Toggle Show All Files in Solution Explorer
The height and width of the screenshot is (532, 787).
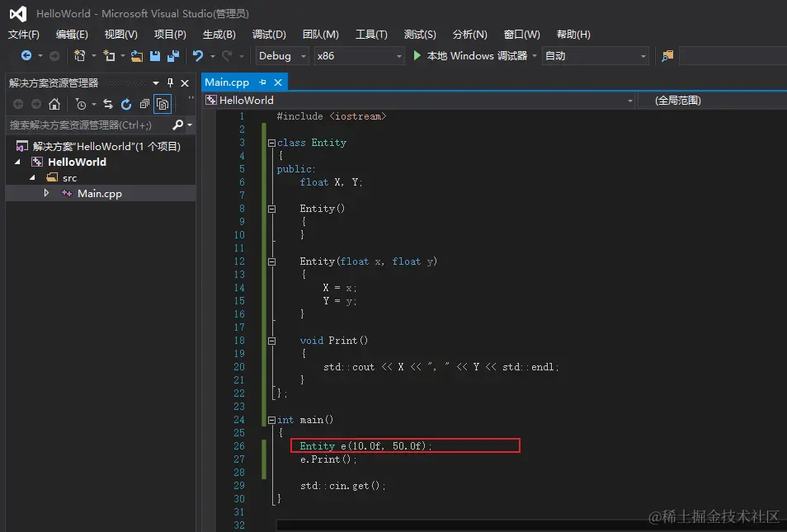pos(163,104)
